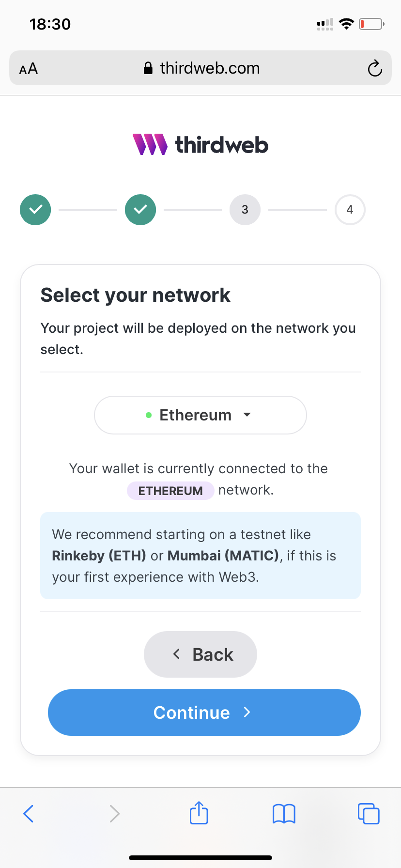Viewport: 401px width, 868px height.
Task: Tap the Safari share icon
Action: pyautogui.click(x=199, y=813)
